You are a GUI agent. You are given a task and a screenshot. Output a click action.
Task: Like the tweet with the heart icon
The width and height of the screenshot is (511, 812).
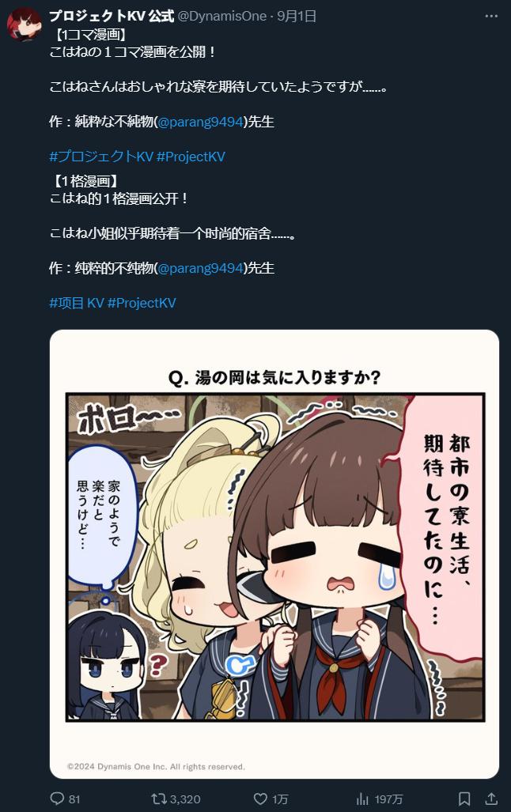coord(260,798)
